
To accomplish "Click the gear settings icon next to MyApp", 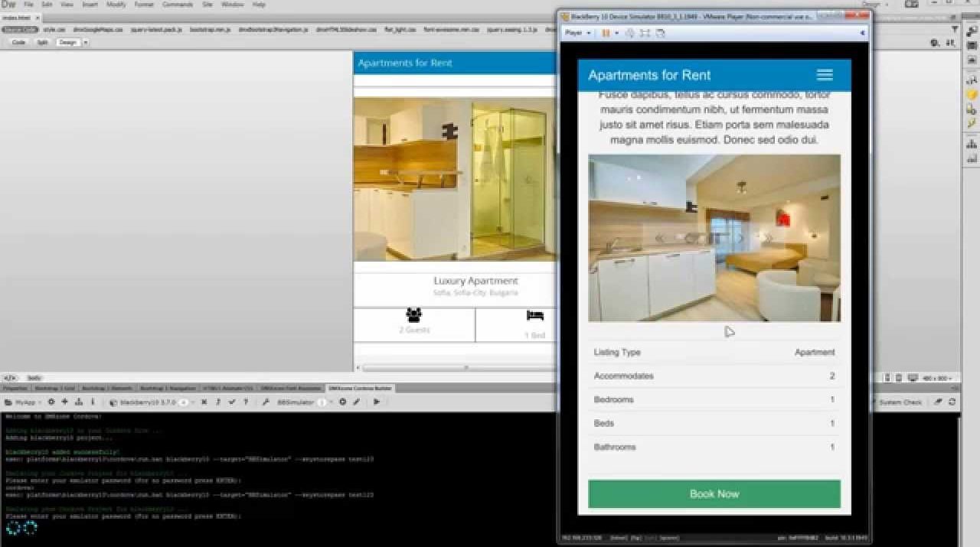I will pyautogui.click(x=51, y=402).
